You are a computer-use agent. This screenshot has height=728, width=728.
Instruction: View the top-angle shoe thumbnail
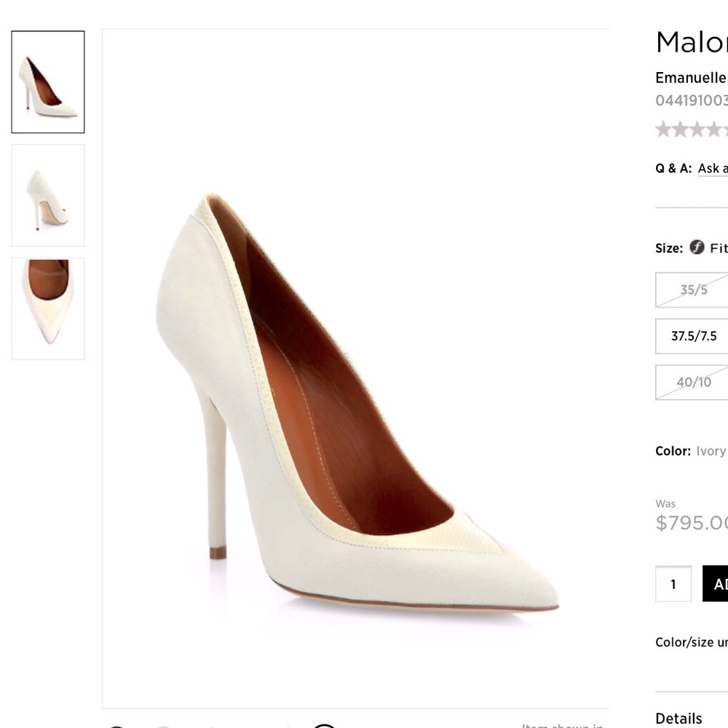(47, 307)
